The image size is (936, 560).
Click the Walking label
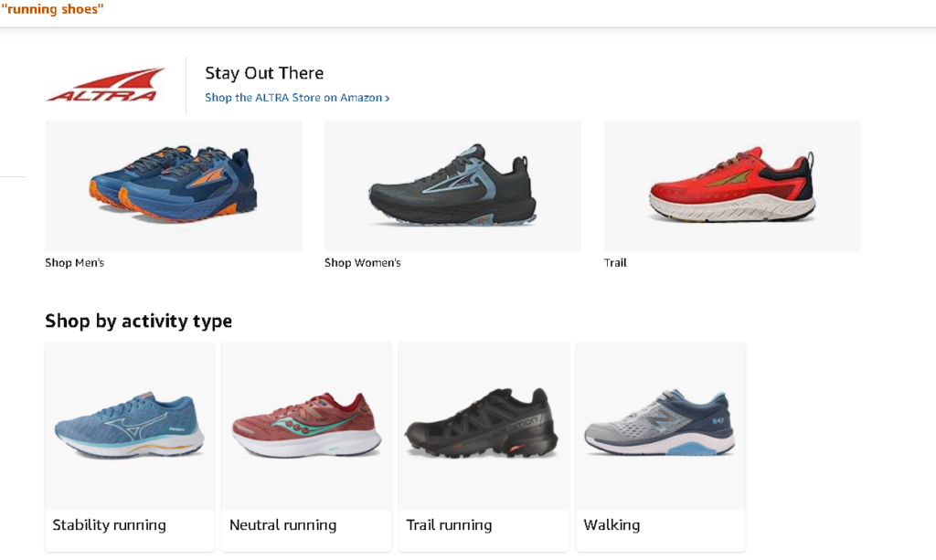(x=612, y=524)
